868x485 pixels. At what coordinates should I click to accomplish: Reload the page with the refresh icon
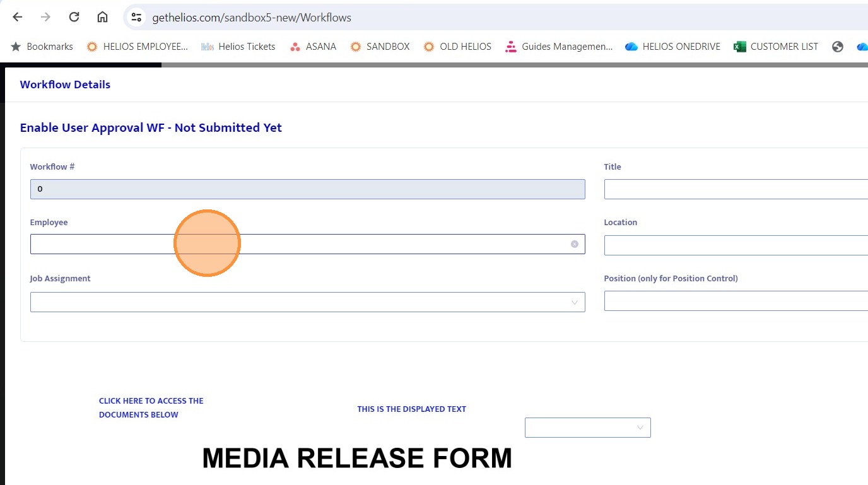point(74,17)
